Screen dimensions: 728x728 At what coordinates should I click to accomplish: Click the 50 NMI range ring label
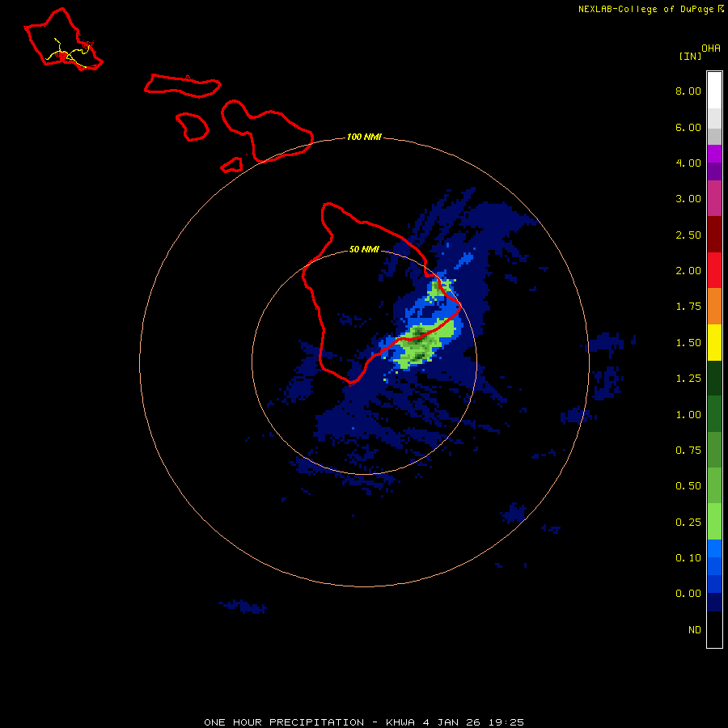coord(364,250)
